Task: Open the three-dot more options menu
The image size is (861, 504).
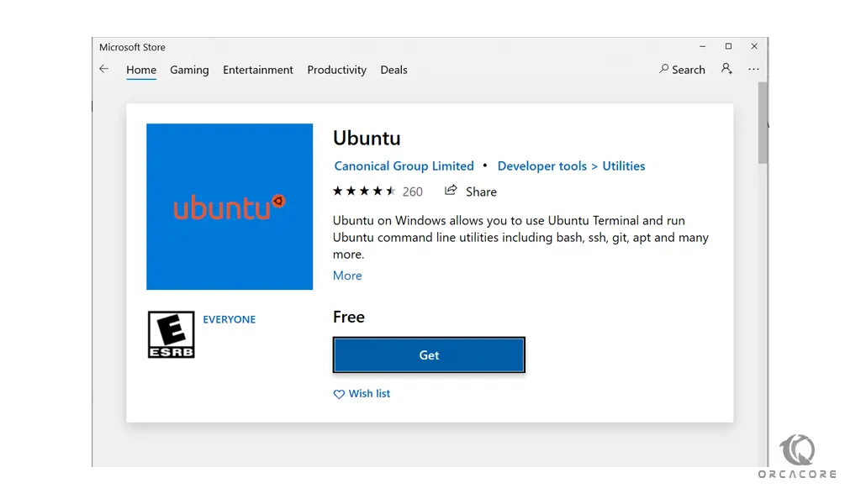Action: (753, 69)
